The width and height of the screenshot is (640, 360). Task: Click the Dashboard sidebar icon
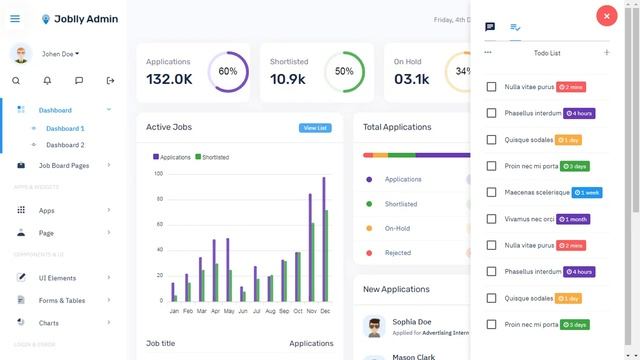(21, 110)
